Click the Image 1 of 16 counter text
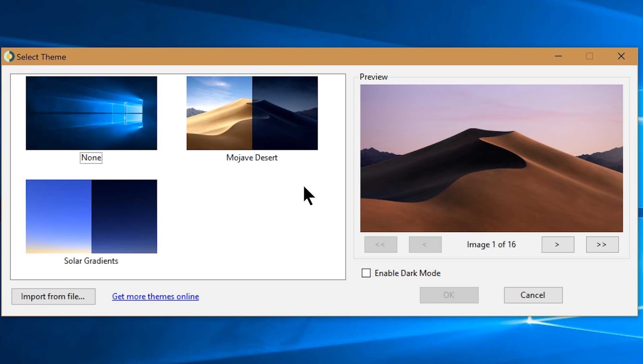The height and width of the screenshot is (364, 643). pyautogui.click(x=491, y=244)
